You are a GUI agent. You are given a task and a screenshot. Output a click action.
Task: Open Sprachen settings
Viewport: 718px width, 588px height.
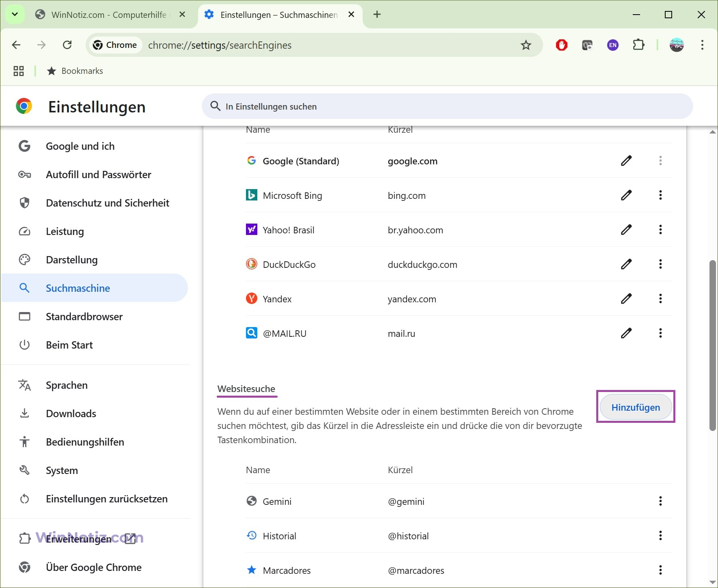95,385
